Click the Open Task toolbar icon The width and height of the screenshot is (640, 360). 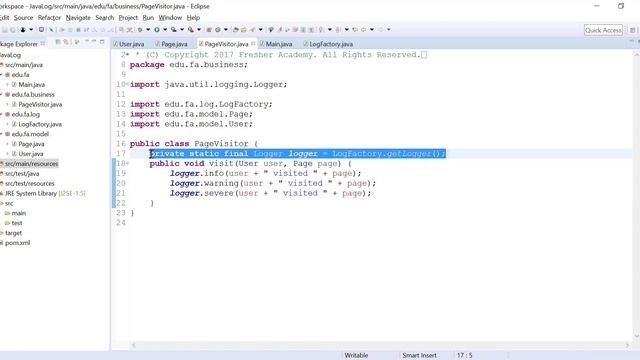(x=243, y=29)
